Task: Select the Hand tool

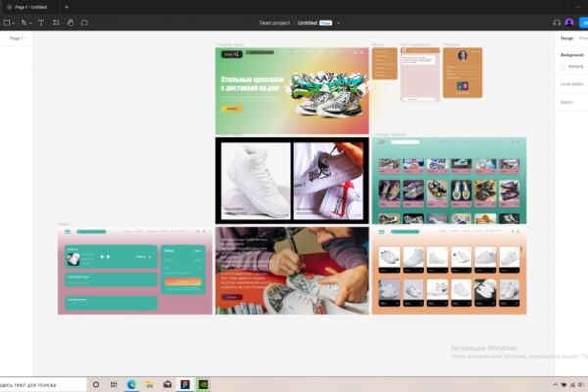Action: [71, 23]
